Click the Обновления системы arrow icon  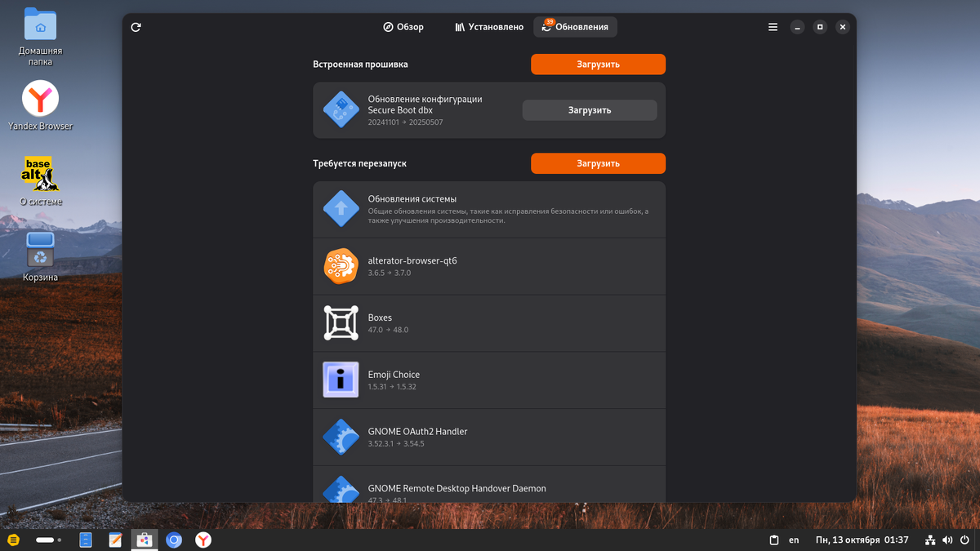point(341,209)
